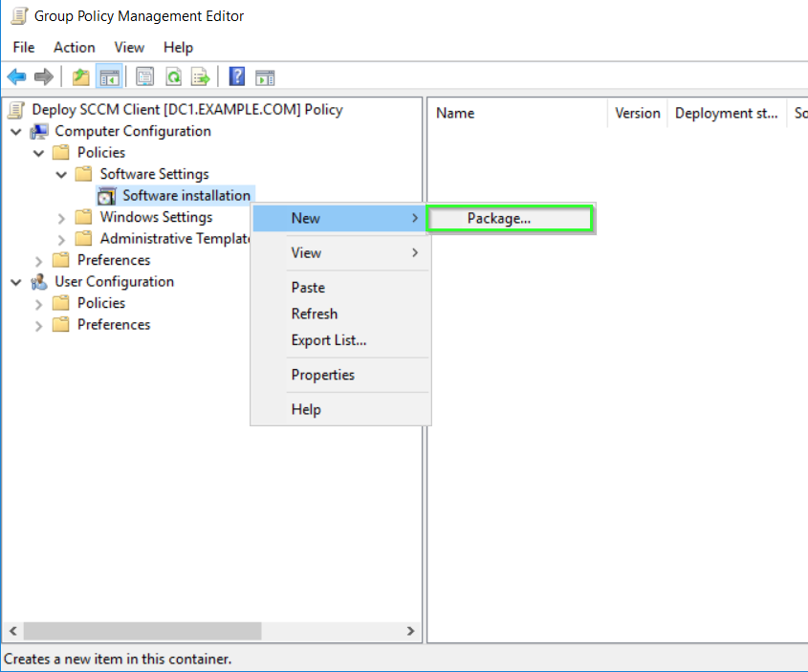Open the Action menu in menu bar
The height and width of the screenshot is (672, 808).
74,47
